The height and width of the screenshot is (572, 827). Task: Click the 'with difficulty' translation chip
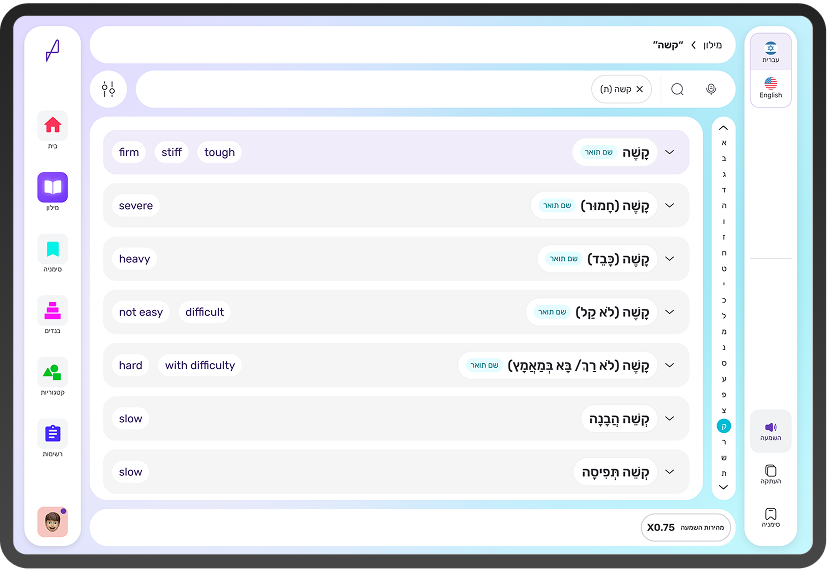[200, 365]
